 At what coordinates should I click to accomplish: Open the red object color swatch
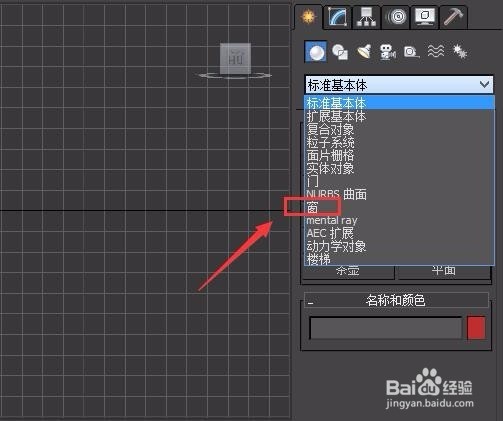click(476, 328)
